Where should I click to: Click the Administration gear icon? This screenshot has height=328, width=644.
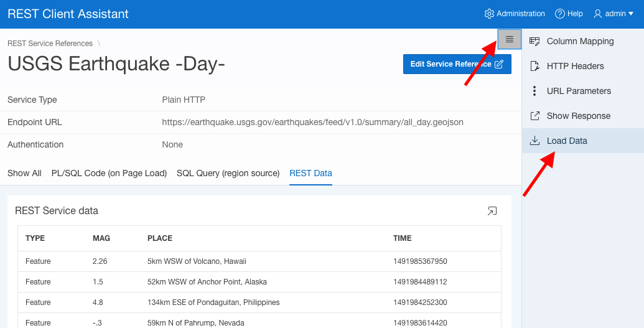click(x=489, y=14)
